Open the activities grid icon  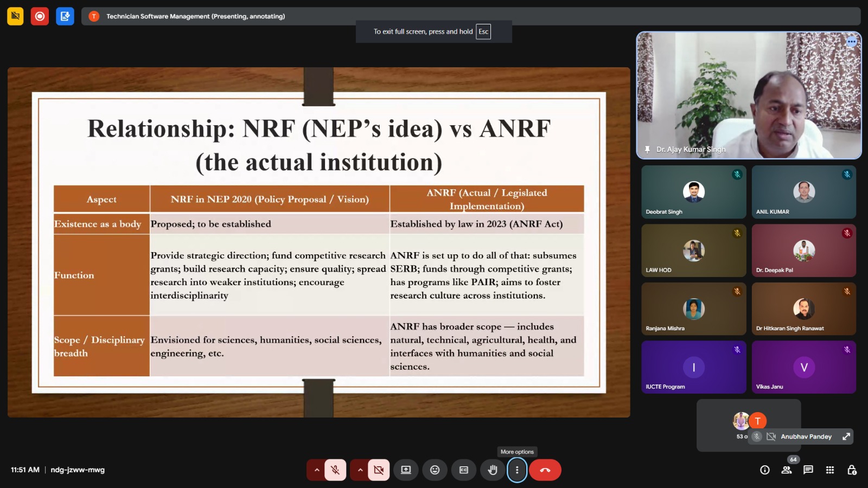coord(829,470)
